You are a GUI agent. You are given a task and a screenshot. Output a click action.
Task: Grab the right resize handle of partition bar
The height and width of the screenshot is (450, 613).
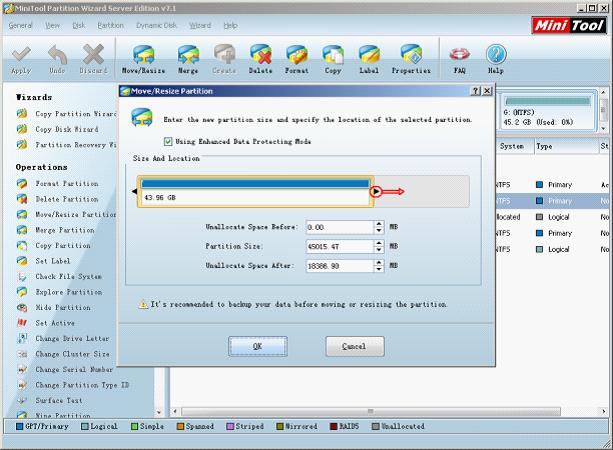point(376,192)
